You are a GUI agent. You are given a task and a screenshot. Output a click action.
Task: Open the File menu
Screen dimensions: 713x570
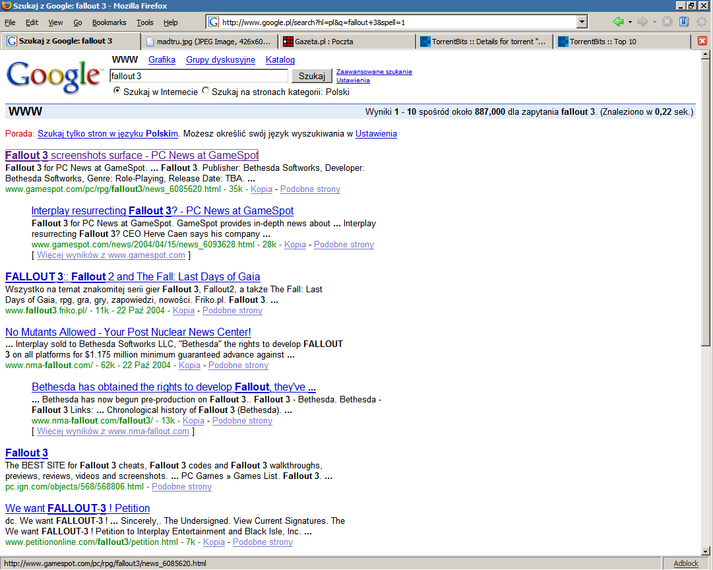[10, 22]
